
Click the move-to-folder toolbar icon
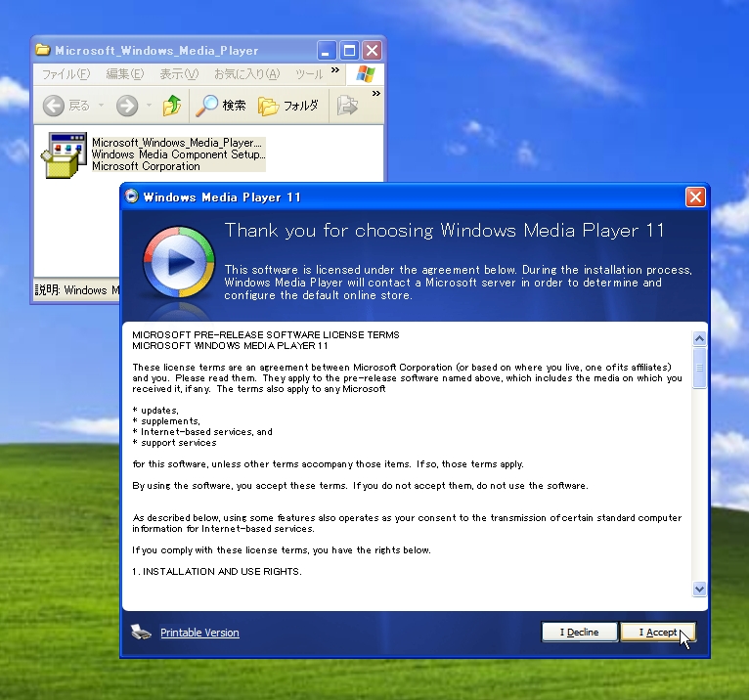pyautogui.click(x=347, y=106)
